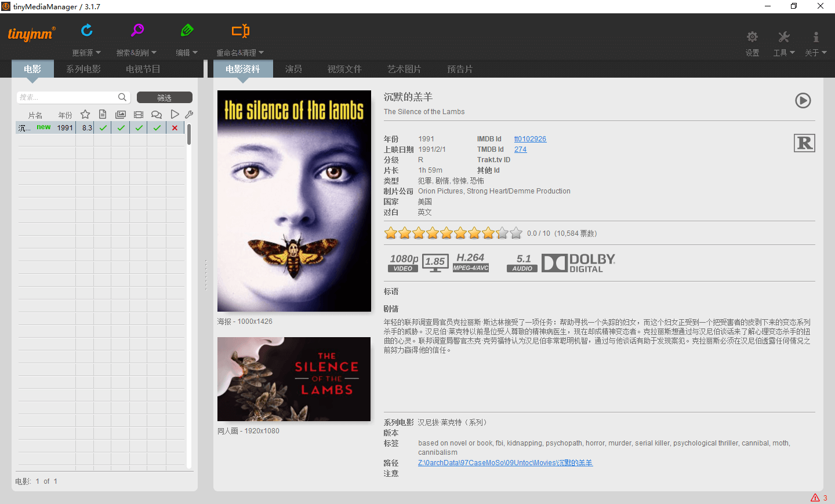Image resolution: width=835 pixels, height=504 pixels.
Task: Click the 8.3 rating cell
Action: tap(87, 128)
